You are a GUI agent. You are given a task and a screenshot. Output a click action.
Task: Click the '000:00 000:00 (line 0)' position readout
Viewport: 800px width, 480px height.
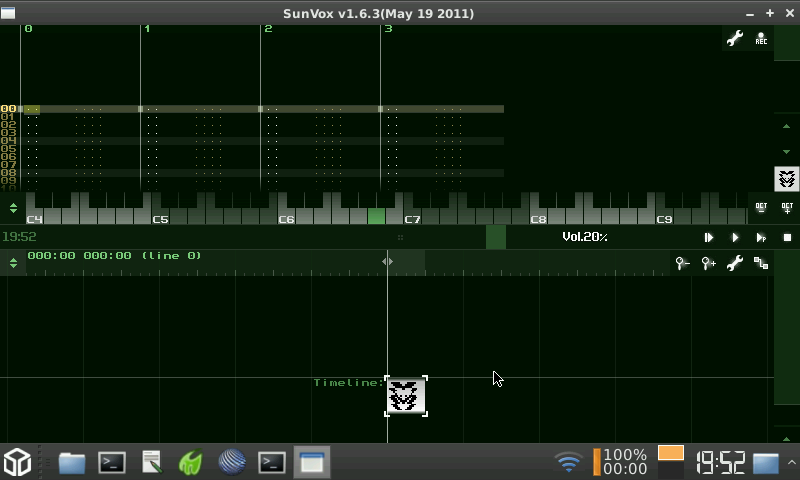click(x=114, y=256)
